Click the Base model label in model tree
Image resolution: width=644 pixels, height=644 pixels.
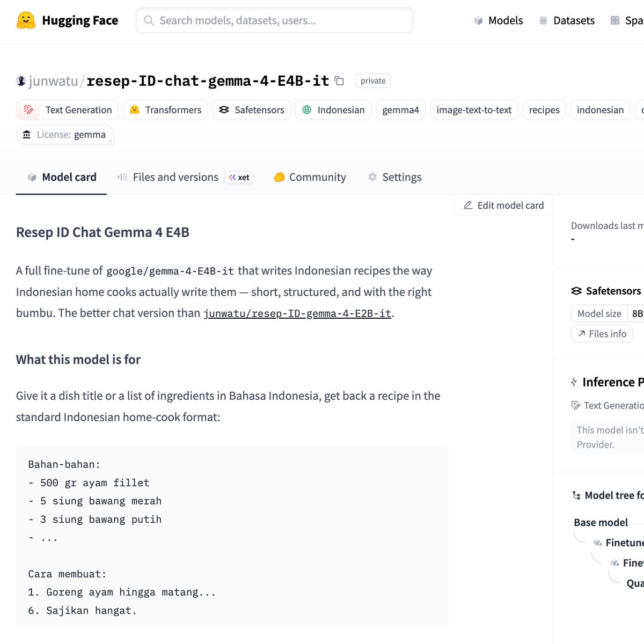(601, 522)
